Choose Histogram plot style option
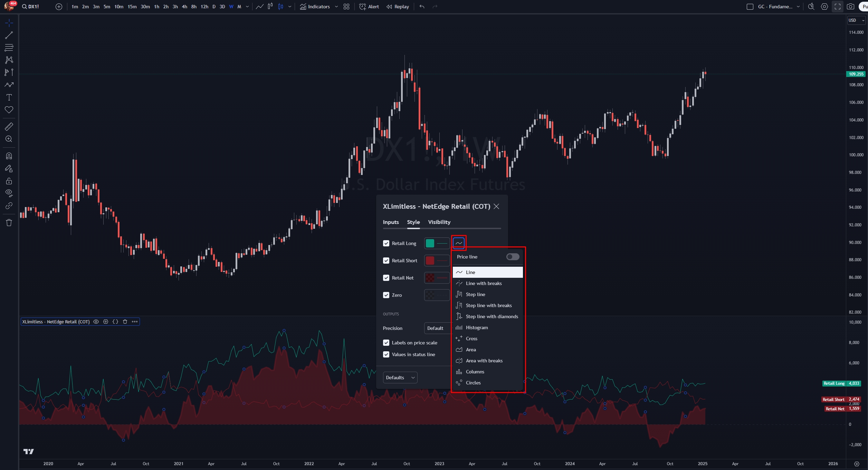 click(x=477, y=327)
